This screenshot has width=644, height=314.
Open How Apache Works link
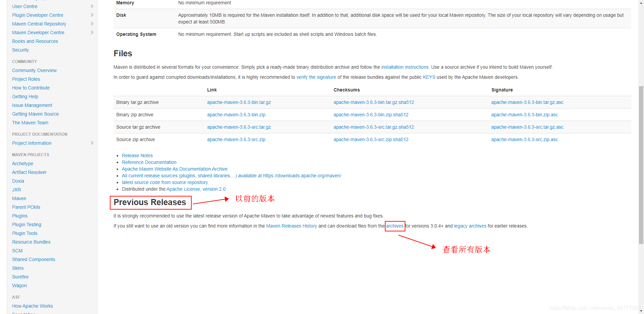[x=33, y=306]
